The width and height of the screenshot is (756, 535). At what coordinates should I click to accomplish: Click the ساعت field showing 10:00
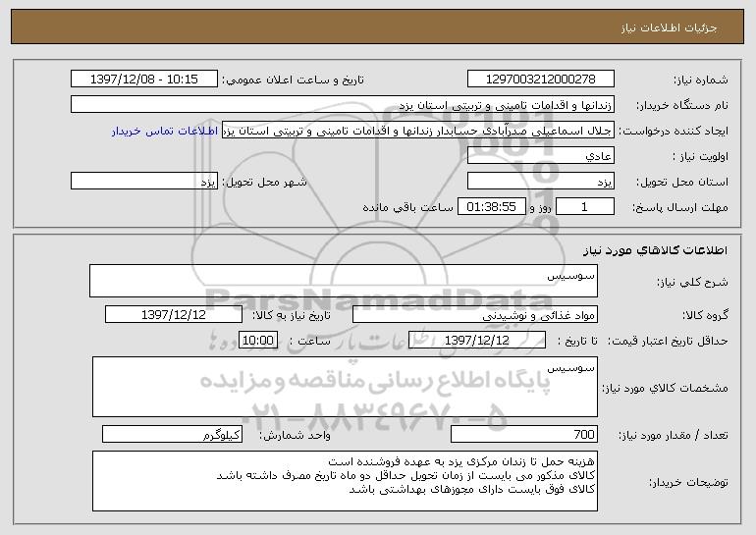258,341
